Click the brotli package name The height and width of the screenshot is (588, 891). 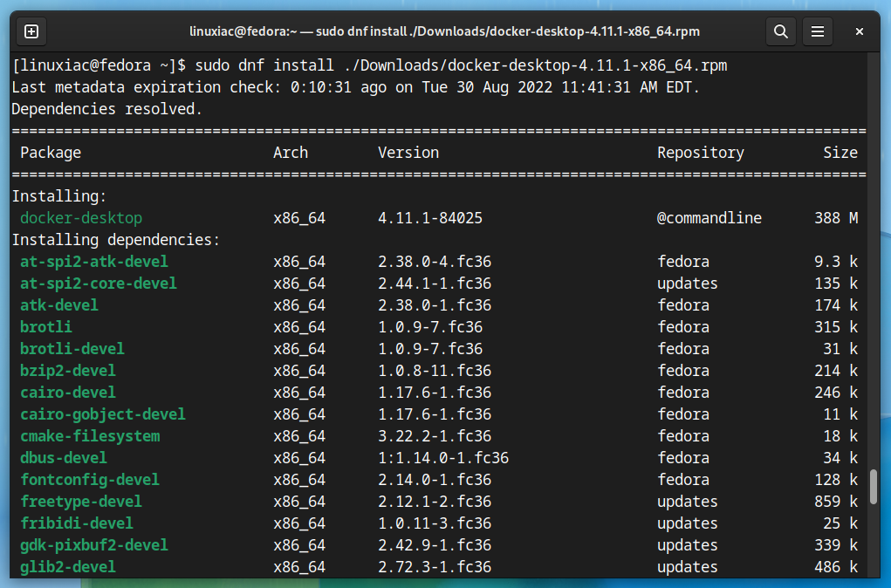[46, 327]
